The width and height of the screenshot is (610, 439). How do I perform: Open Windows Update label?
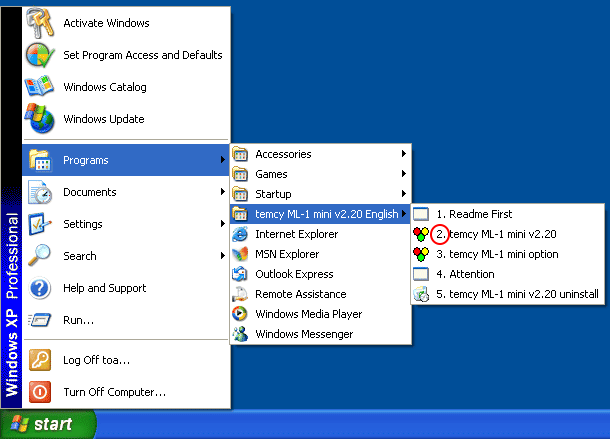click(x=104, y=119)
